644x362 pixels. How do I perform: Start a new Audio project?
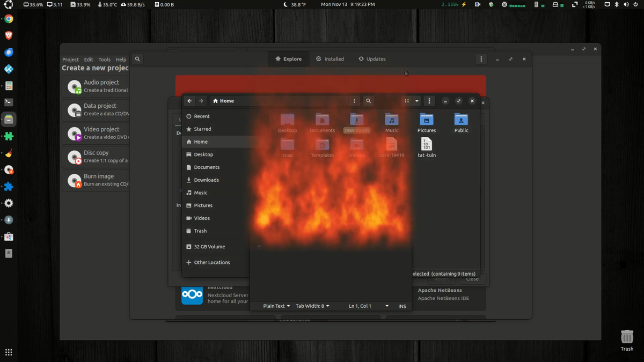(x=97, y=86)
